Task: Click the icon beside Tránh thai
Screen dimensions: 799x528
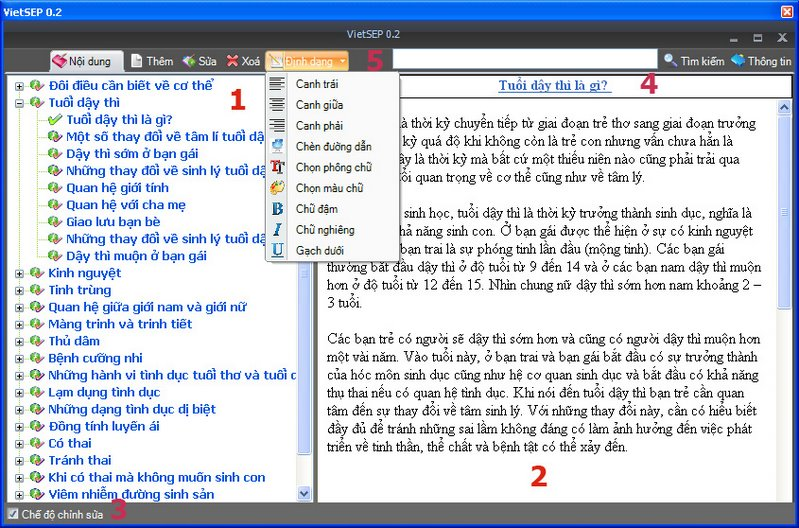Action: pyautogui.click(x=37, y=460)
